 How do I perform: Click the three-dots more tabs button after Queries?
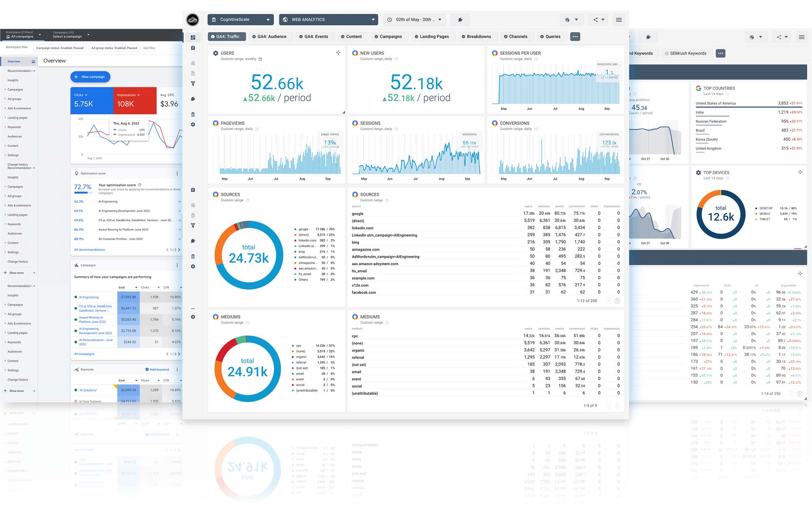(x=575, y=37)
